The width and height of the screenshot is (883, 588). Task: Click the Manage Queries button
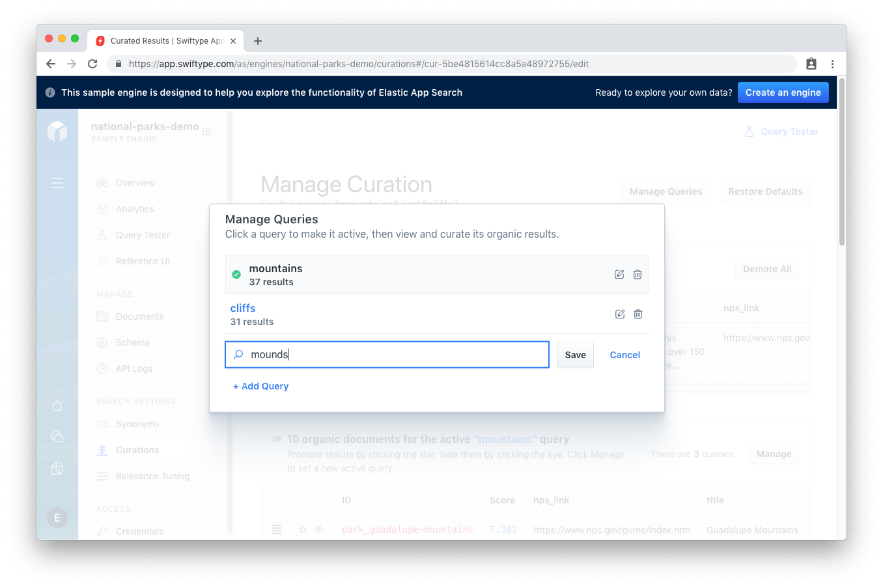point(666,191)
